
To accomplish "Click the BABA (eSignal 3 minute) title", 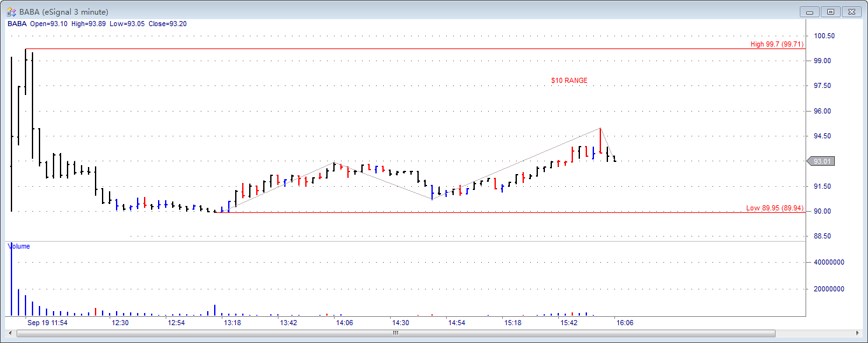I will pos(64,12).
